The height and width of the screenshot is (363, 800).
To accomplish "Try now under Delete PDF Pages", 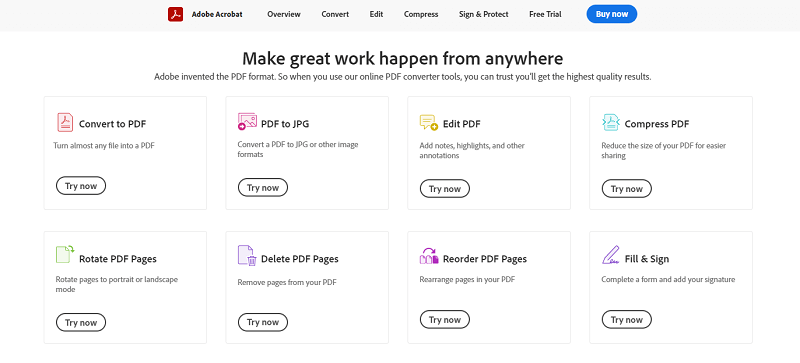I will pyautogui.click(x=263, y=322).
